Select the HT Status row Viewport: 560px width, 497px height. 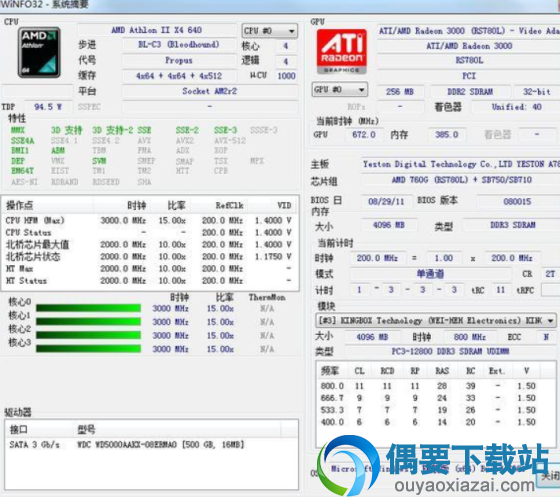point(150,281)
